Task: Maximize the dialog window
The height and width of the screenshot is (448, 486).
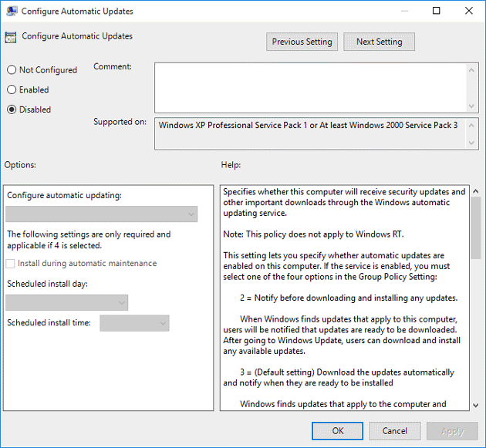Action: [x=437, y=12]
